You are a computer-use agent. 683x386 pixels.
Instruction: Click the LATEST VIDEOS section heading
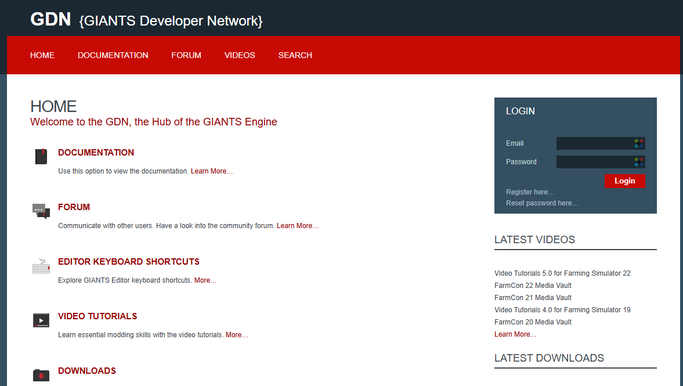[534, 240]
